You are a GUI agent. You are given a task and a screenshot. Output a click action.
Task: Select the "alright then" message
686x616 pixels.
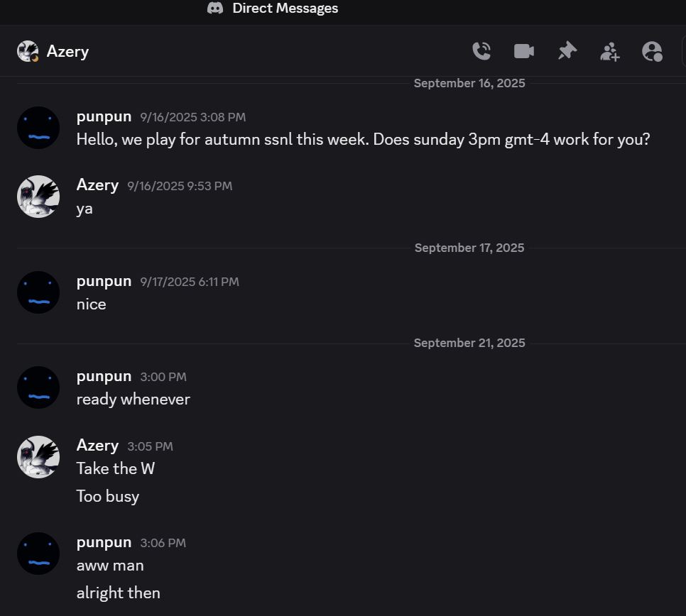[119, 593]
